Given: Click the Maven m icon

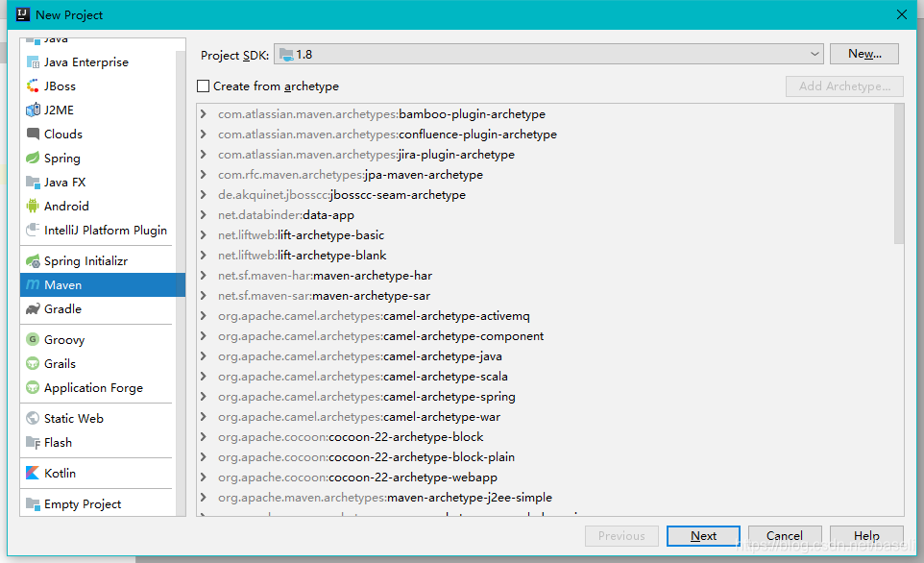Looking at the screenshot, I should 33,285.
